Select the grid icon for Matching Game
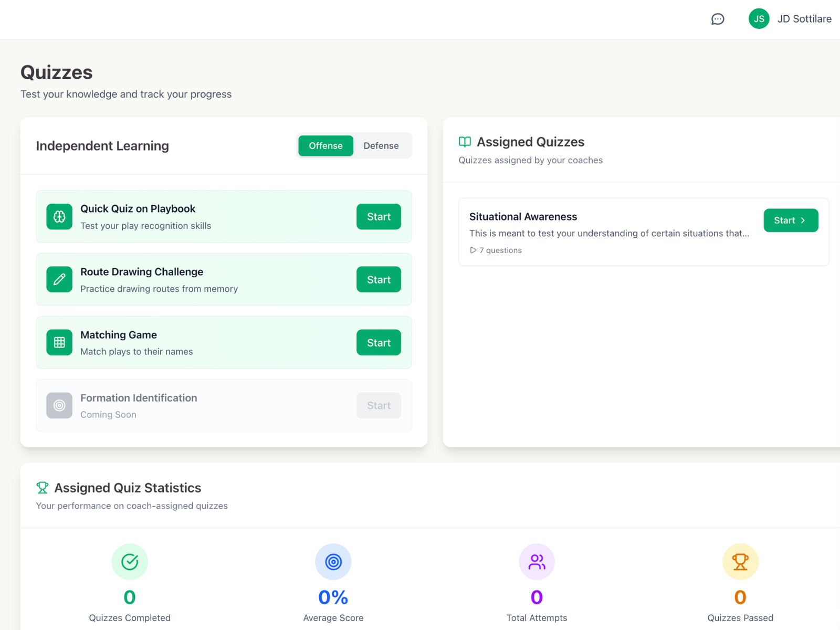840x630 pixels. coord(59,342)
